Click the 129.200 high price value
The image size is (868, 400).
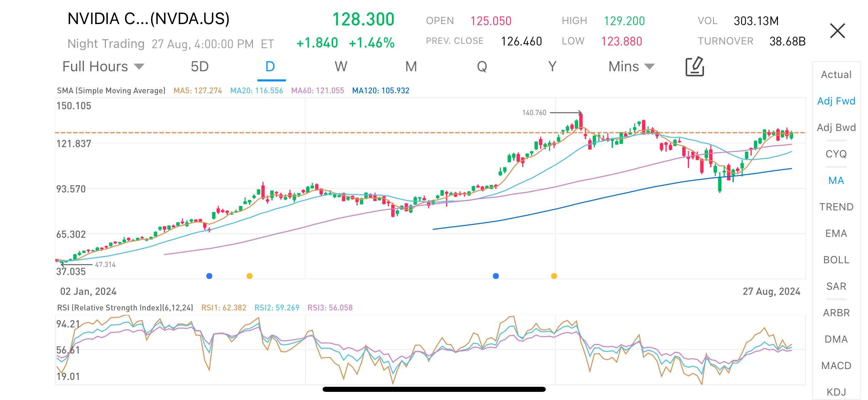tap(624, 21)
